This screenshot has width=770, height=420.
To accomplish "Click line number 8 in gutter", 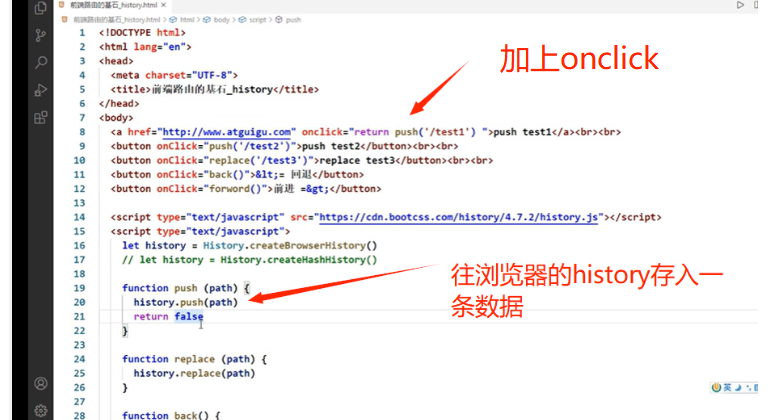I will click(82, 132).
